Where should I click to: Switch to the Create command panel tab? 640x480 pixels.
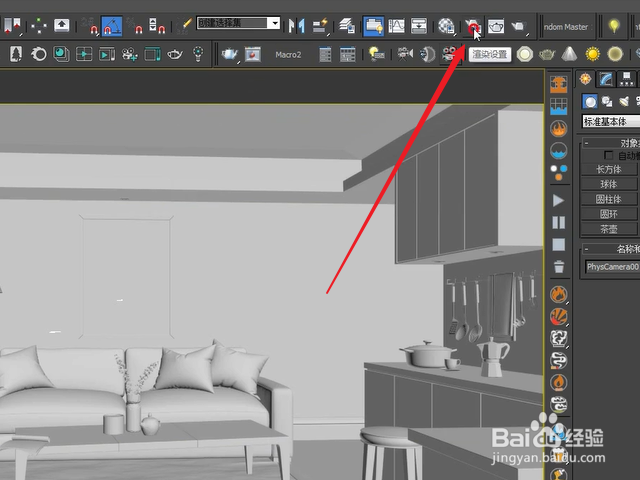point(585,79)
